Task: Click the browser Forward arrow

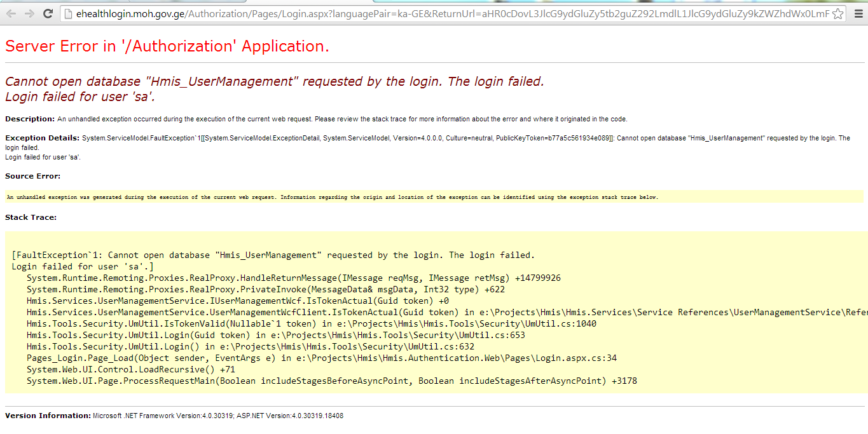Action: (29, 13)
